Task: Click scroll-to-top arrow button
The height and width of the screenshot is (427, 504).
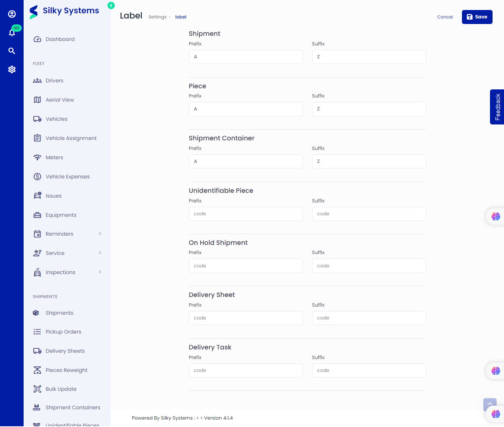Action: 490,404
